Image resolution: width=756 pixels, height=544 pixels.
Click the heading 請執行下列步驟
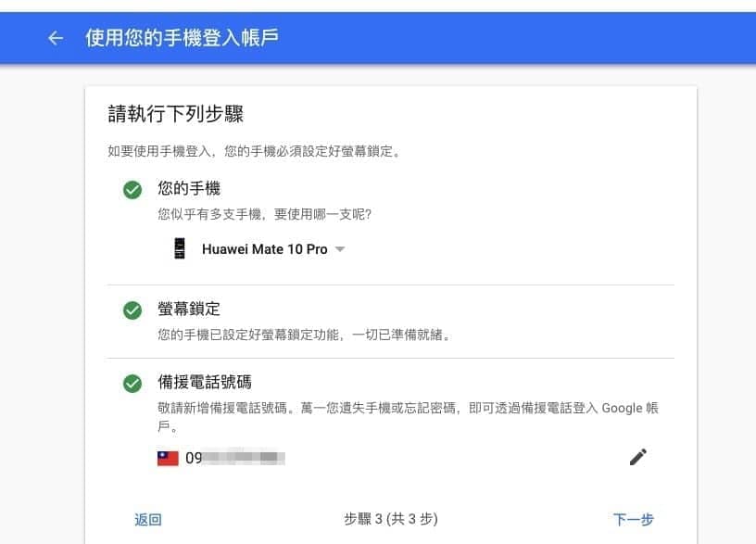pyautogui.click(x=176, y=114)
